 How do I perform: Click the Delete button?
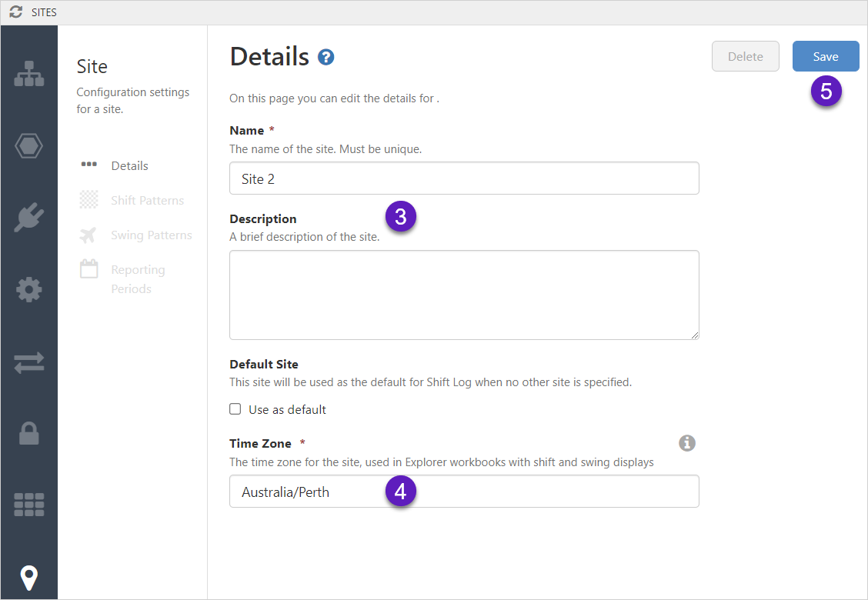[745, 56]
